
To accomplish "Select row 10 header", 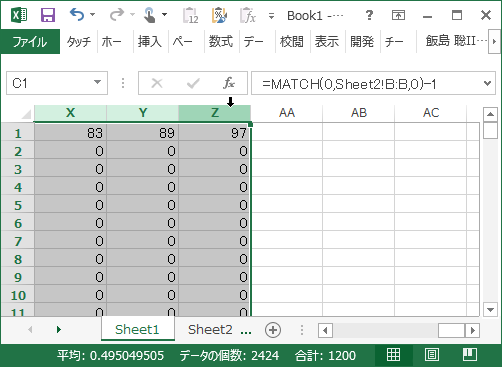I will 18,295.
